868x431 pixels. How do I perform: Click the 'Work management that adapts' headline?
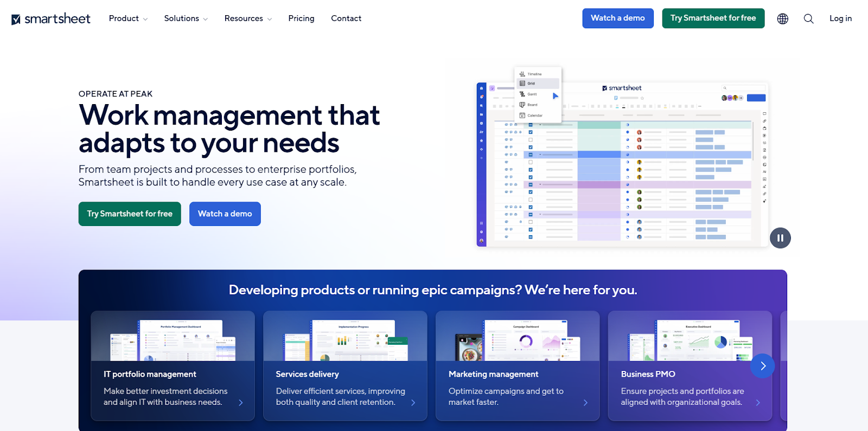(229, 129)
